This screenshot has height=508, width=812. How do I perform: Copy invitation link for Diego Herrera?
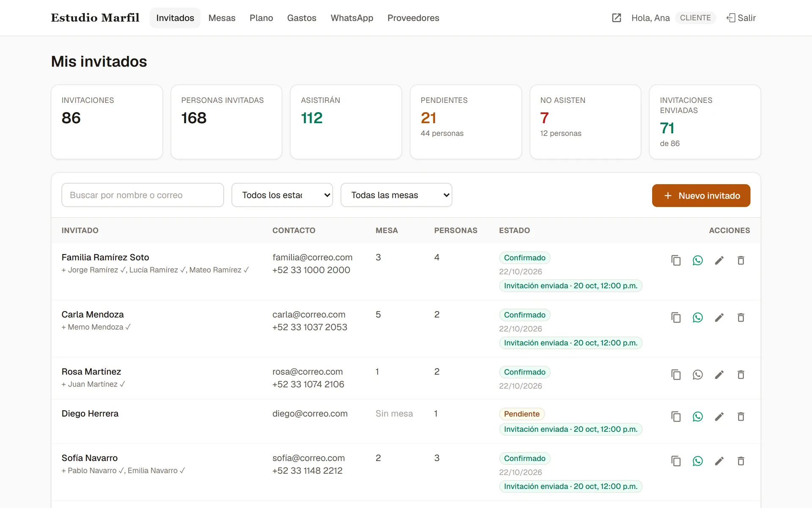point(676,417)
